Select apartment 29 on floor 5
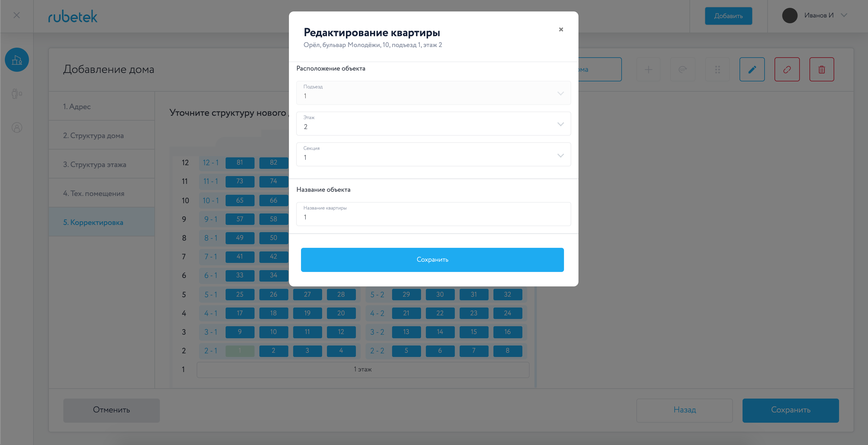The width and height of the screenshot is (868, 445). point(406,295)
